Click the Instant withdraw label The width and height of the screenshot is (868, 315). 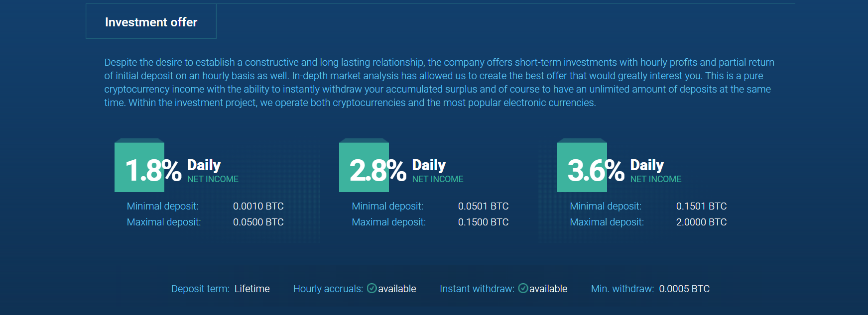coord(477,289)
